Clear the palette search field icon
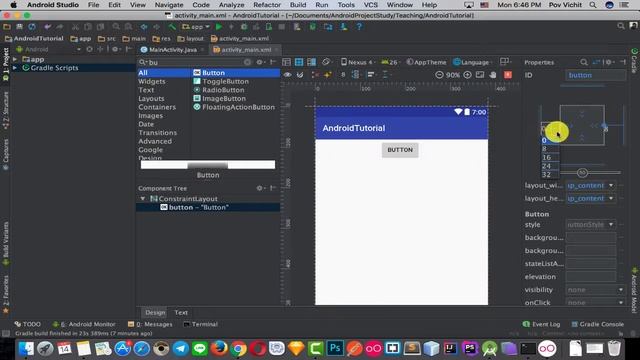The height and width of the screenshot is (360, 640). coord(247,62)
